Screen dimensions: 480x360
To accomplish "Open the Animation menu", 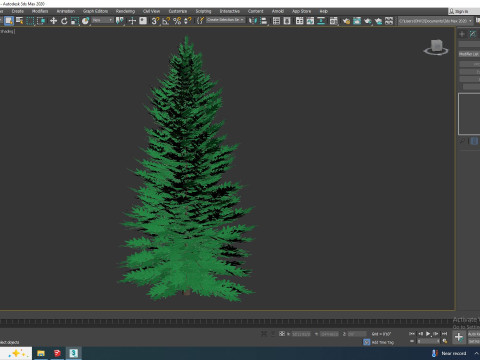I will [66, 11].
